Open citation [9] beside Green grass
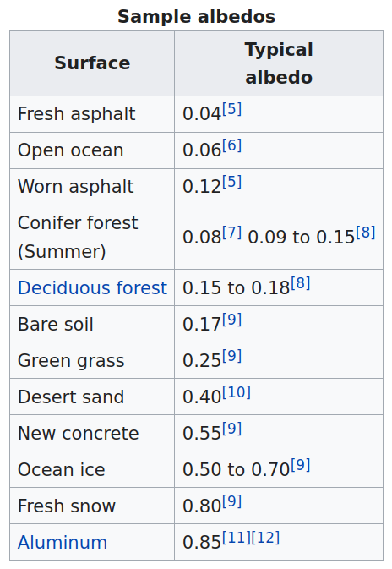Viewport: 392px width, 569px height. tap(231, 356)
